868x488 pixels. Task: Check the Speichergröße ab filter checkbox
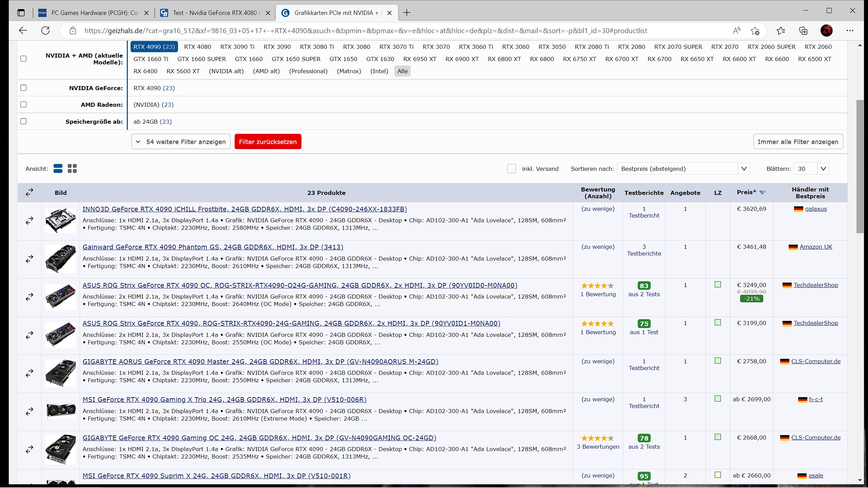tap(23, 121)
